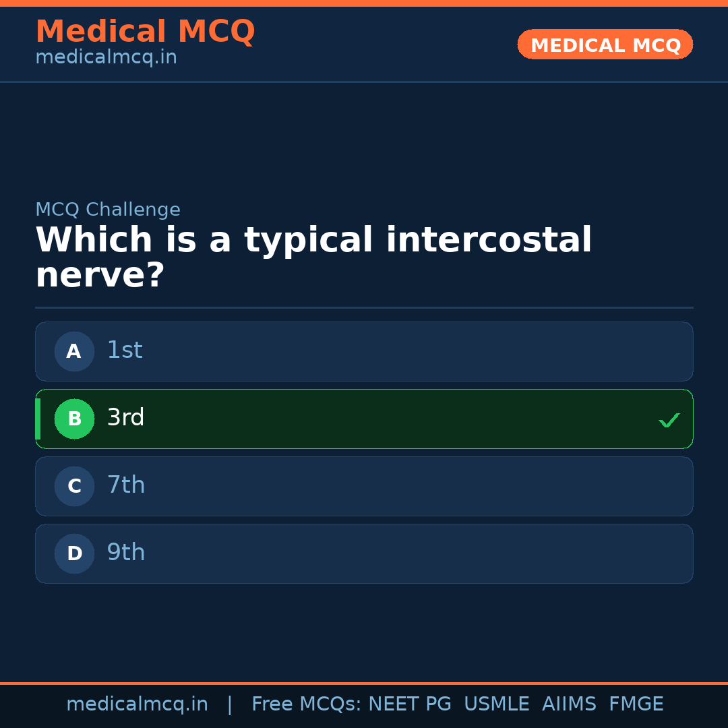
Task: Click the divider below the question
Action: click(364, 307)
